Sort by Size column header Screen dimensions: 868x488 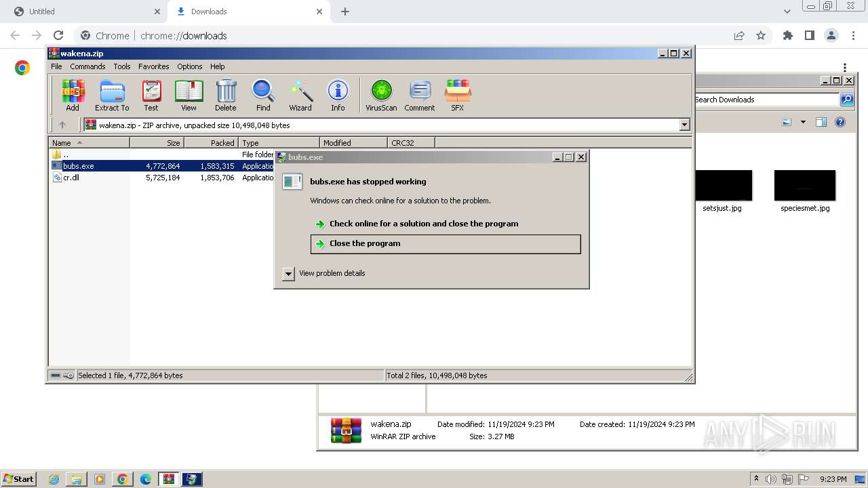(x=157, y=142)
